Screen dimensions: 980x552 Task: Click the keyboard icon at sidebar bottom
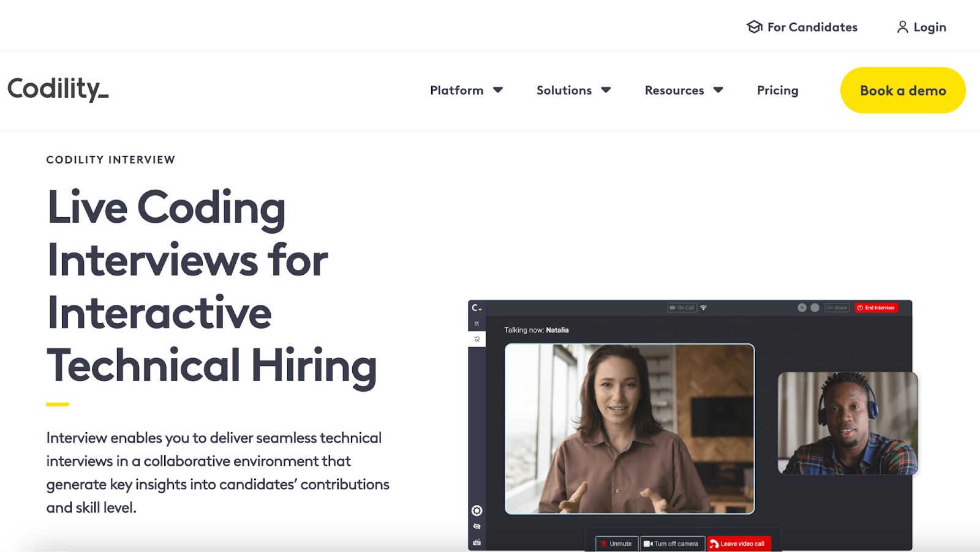(477, 542)
